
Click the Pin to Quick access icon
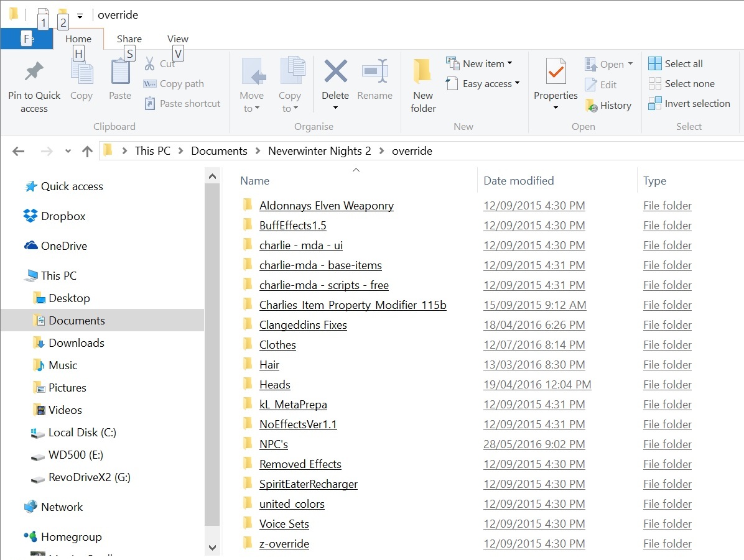34,71
